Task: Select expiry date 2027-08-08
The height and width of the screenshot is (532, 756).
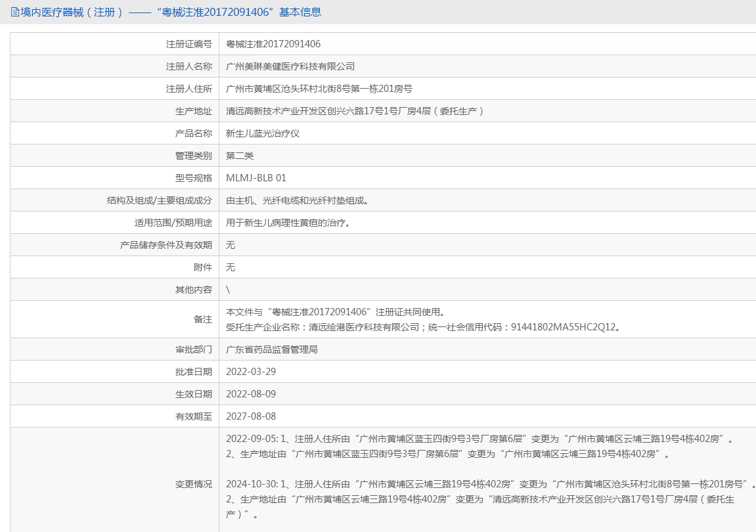Action: [251, 416]
